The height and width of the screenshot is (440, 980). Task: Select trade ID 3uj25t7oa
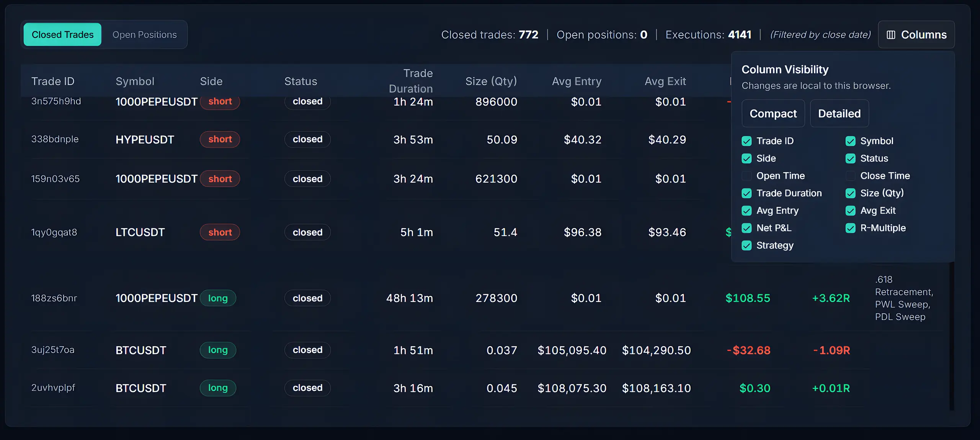tap(52, 350)
